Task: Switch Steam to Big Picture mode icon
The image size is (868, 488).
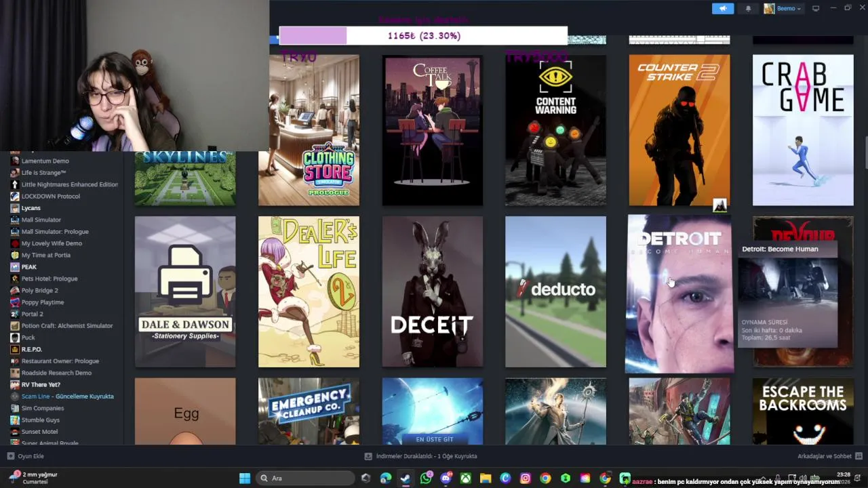Action: [816, 8]
